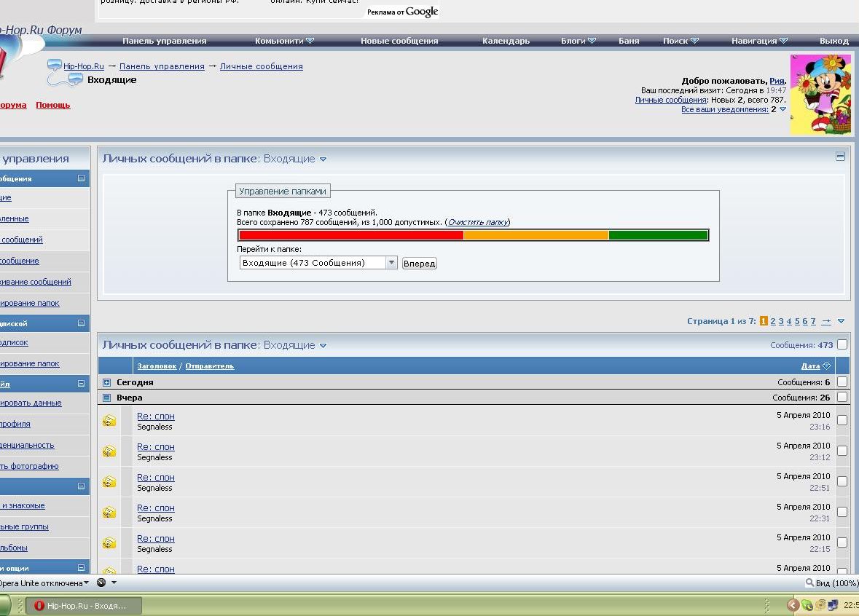Click the network monitors tray icon

[833, 605]
